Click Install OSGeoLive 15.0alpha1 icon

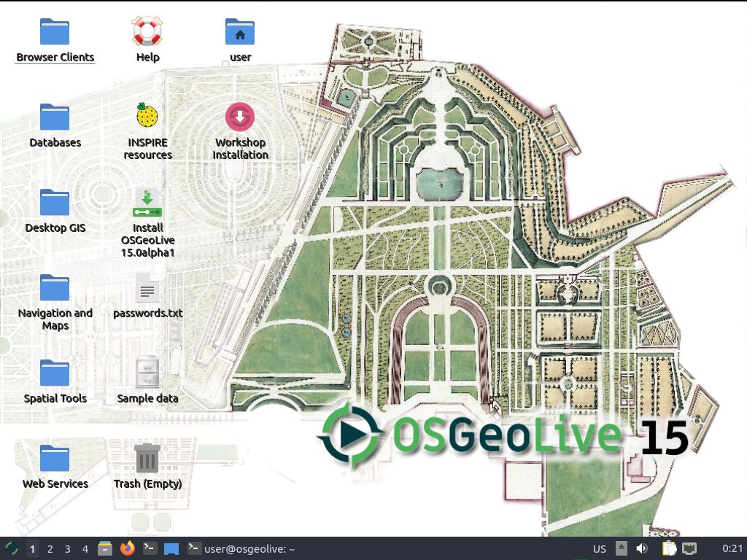pos(147,203)
